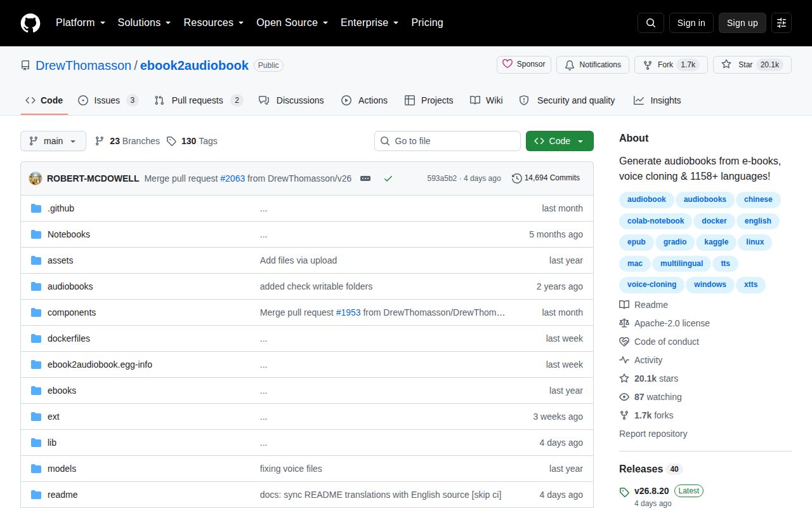Image resolution: width=812 pixels, height=508 pixels.
Task: Click the commit status green checkmark
Action: click(x=388, y=178)
